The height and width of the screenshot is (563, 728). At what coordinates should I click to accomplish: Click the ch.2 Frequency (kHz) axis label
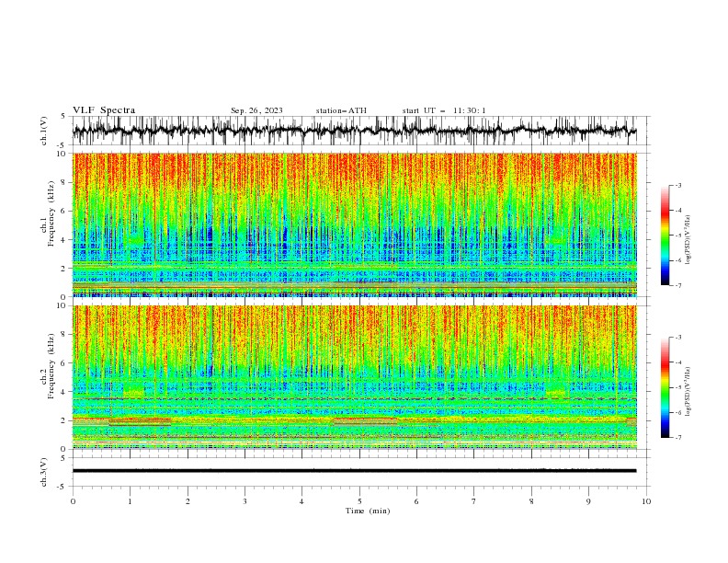click(x=48, y=365)
